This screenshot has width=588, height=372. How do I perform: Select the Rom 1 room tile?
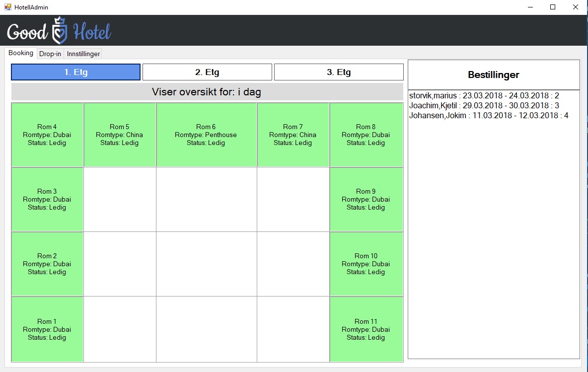[x=47, y=329]
